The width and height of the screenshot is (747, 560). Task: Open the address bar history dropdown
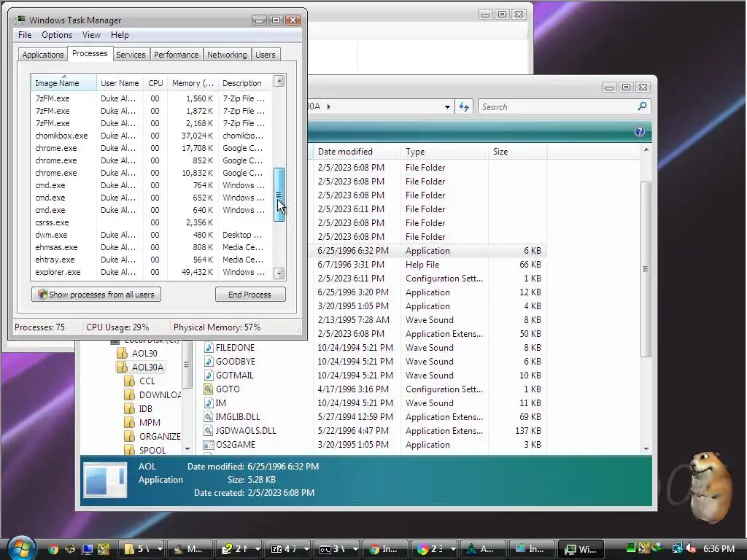(447, 106)
